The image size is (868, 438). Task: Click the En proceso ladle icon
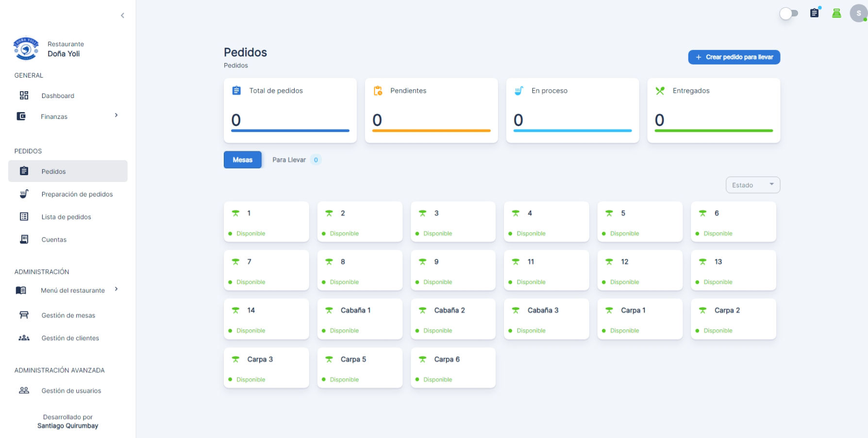(518, 91)
